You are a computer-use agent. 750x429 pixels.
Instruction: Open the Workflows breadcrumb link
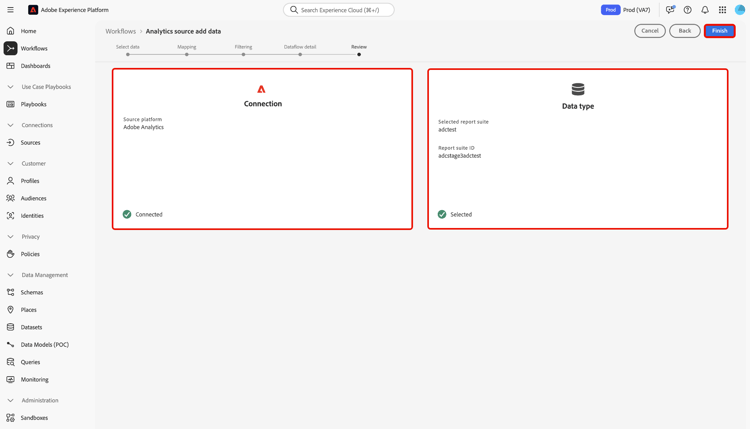pos(121,31)
